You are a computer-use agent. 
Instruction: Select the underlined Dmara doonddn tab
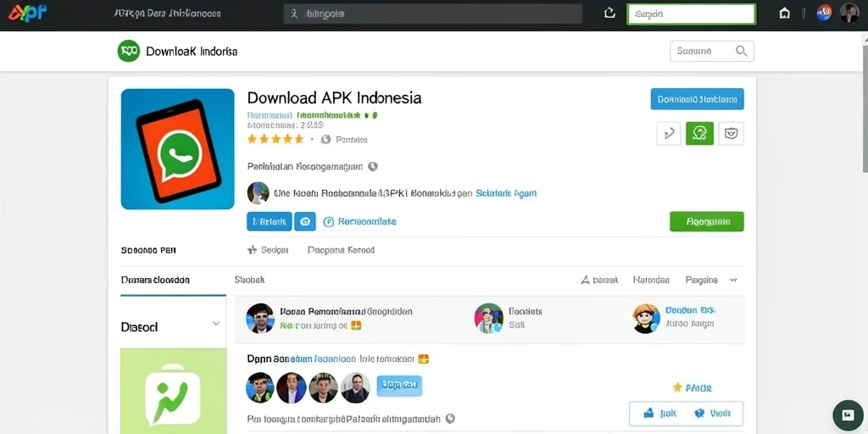point(156,280)
